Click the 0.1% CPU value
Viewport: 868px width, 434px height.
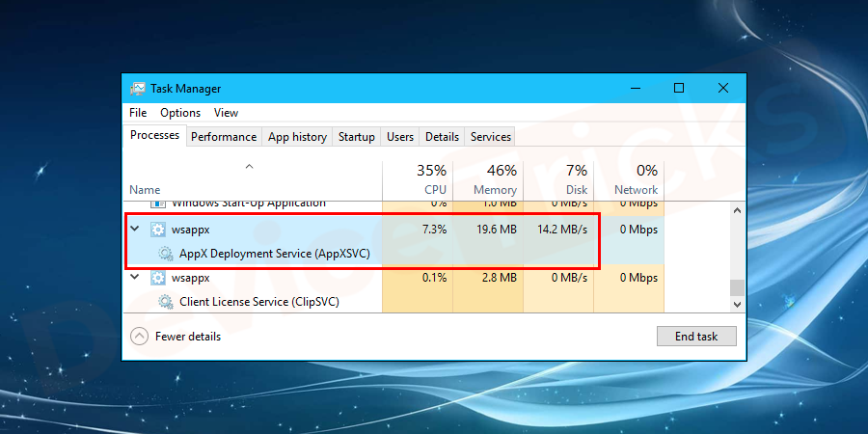click(x=434, y=278)
